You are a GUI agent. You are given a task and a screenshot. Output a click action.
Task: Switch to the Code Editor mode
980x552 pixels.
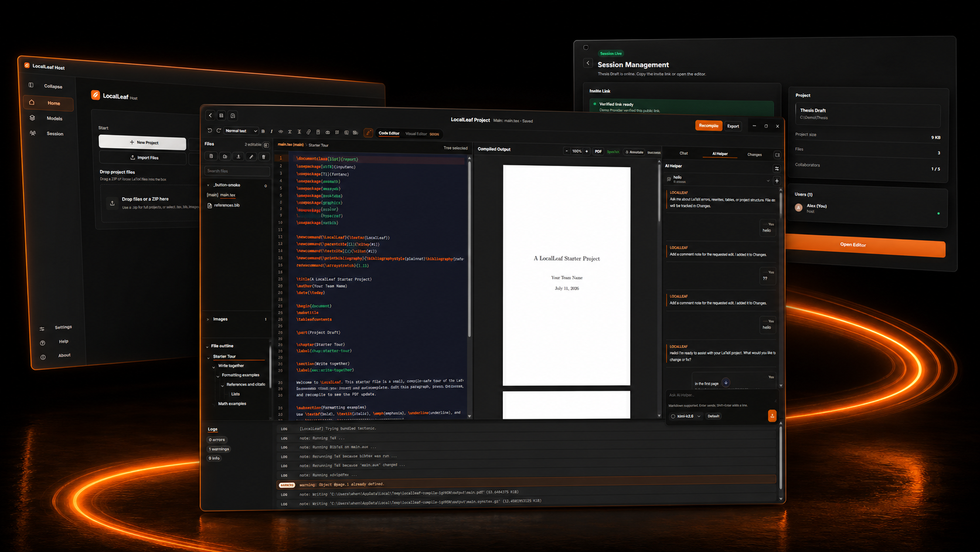(x=389, y=133)
